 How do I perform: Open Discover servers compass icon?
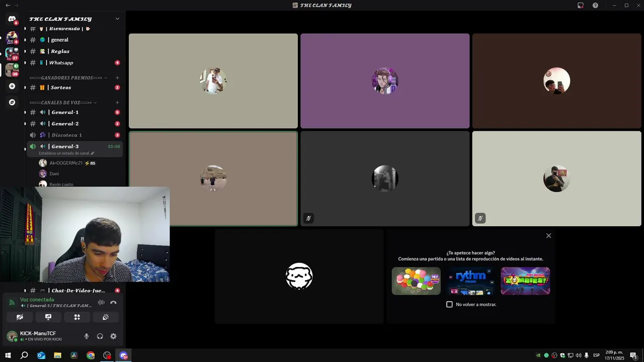[12, 102]
